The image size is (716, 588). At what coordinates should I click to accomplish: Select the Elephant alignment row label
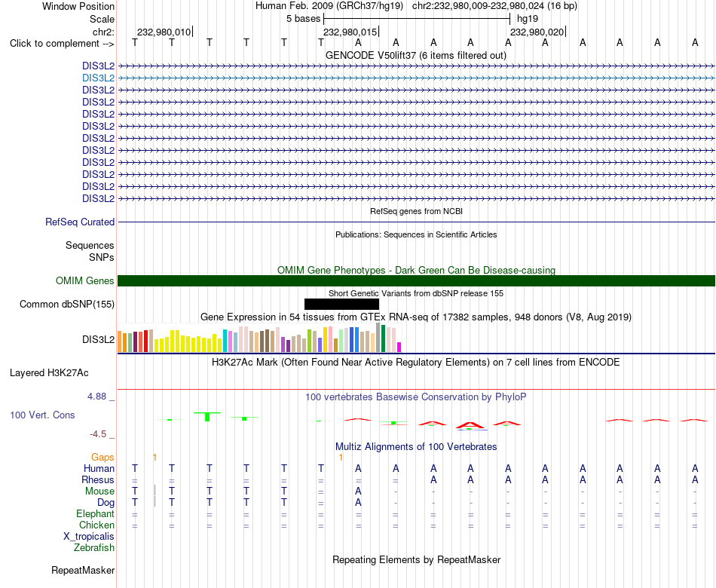96,514
